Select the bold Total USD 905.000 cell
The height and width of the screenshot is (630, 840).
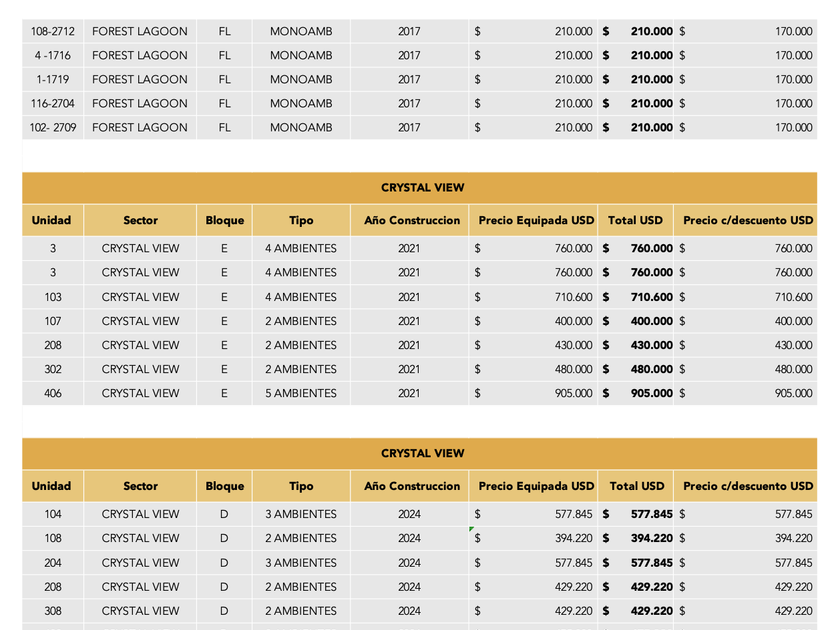[638, 393]
